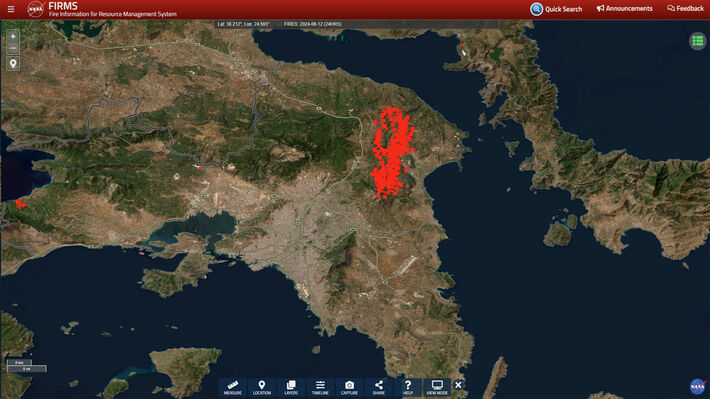Open the Layers panel
The height and width of the screenshot is (399, 710).
(291, 388)
